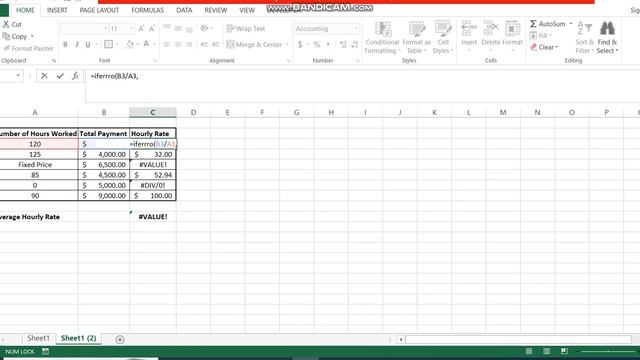
Task: Switch to the FORMULAS tab
Action: pyautogui.click(x=147, y=10)
